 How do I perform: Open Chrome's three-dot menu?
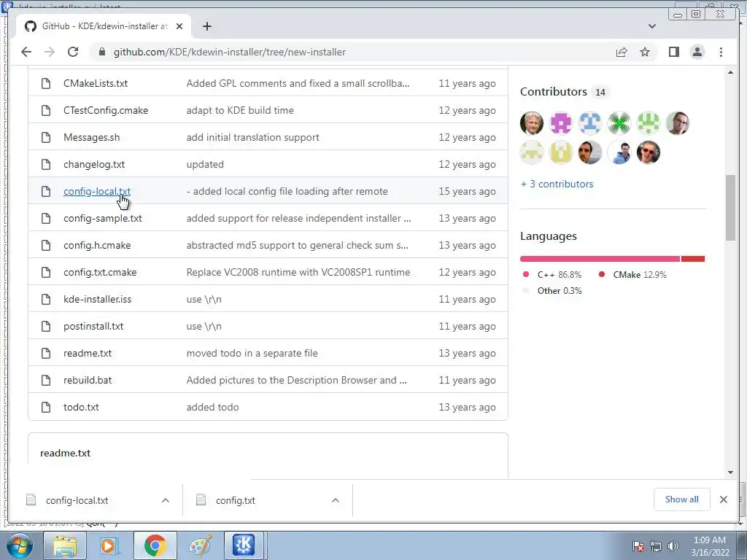click(721, 52)
